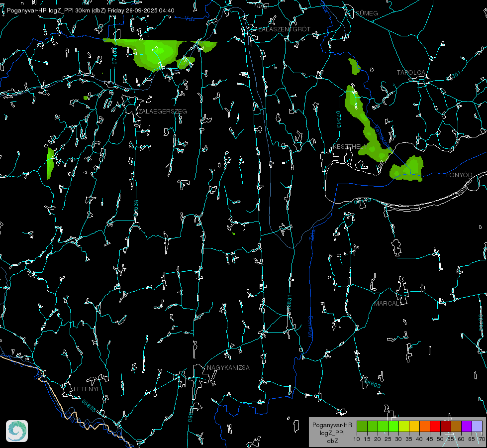Select the MARCALI town label
This screenshot has height=448, width=487.
(388, 304)
